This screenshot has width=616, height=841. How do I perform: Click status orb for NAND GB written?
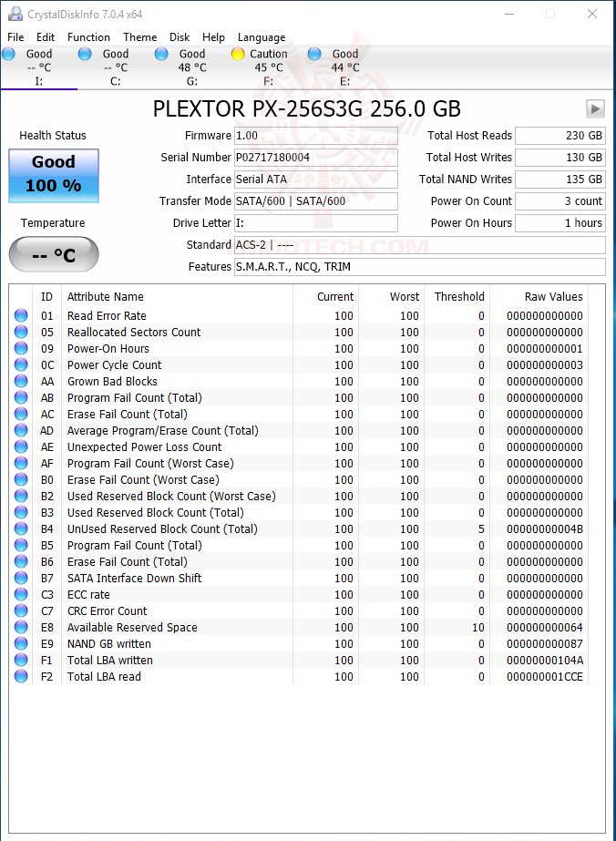[x=21, y=643]
